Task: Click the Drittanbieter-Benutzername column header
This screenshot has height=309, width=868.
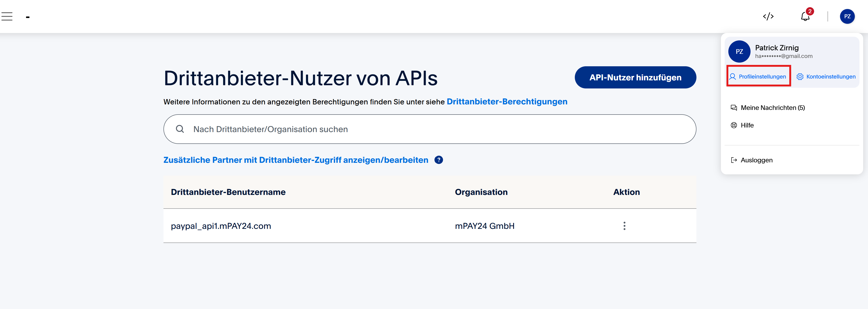Action: [228, 192]
